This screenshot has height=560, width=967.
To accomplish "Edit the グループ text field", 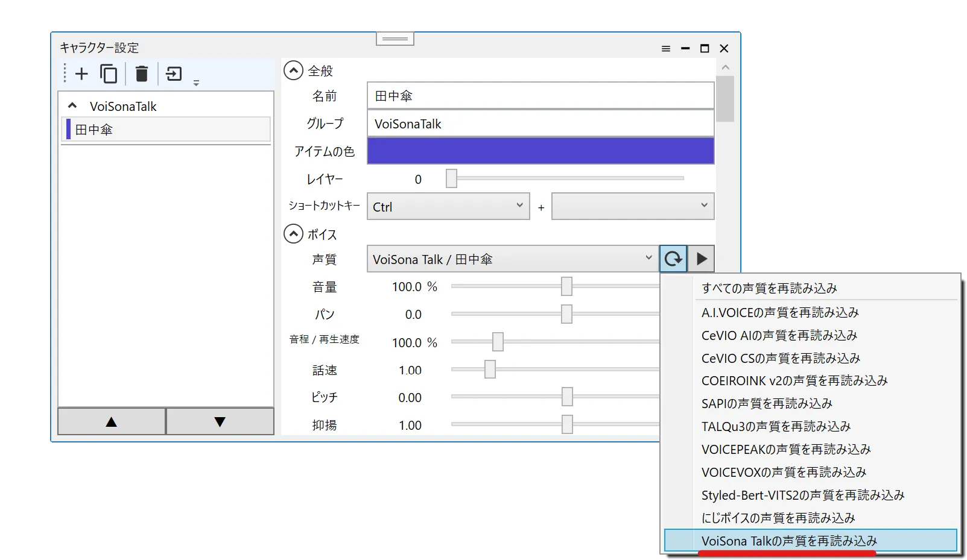I will (x=541, y=124).
